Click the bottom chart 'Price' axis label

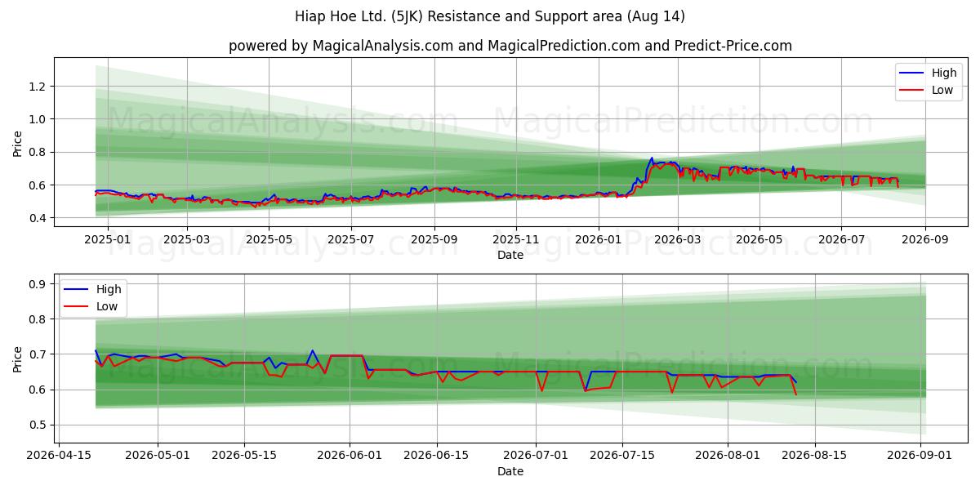pos(18,359)
